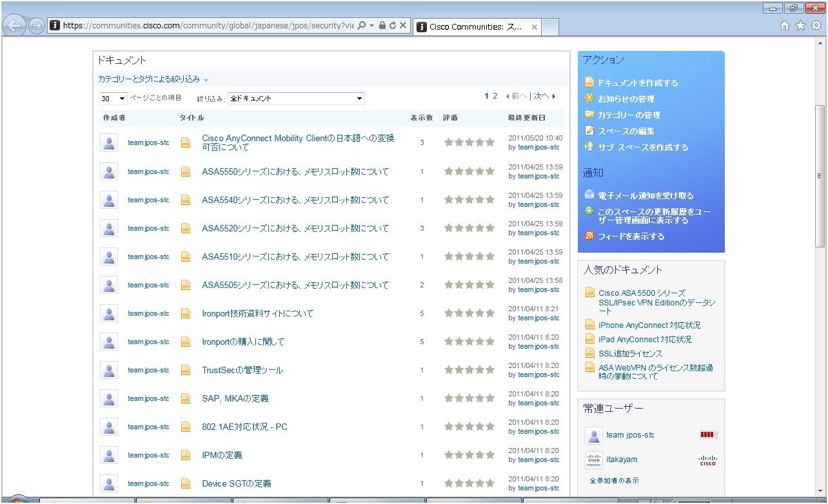Open the Ironportの購入に関して document link
The image size is (828, 504).
(x=243, y=342)
